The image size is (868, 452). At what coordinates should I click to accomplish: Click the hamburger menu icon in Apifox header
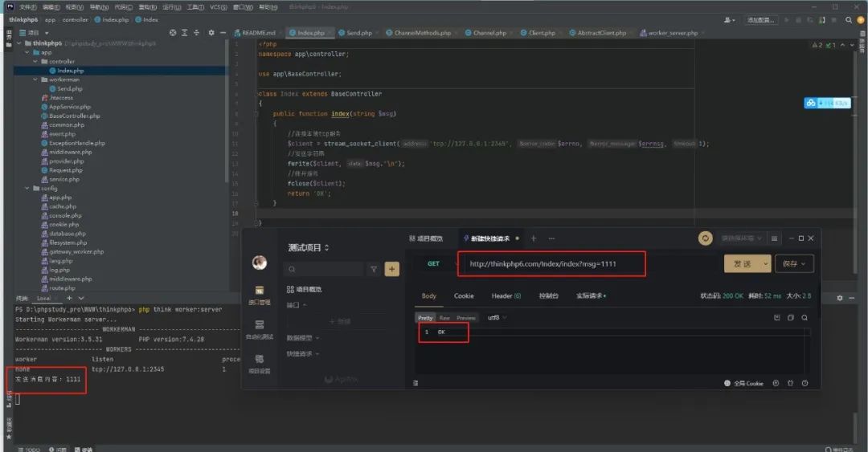coord(775,238)
